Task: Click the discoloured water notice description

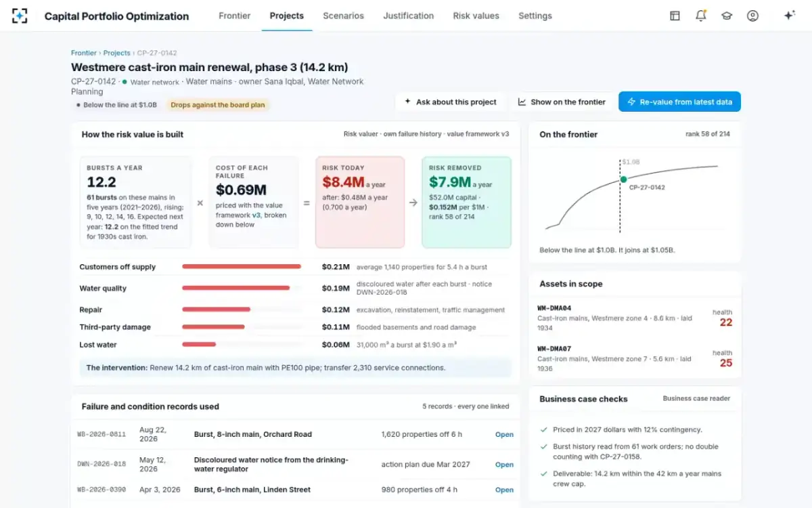Action: pyautogui.click(x=271, y=465)
